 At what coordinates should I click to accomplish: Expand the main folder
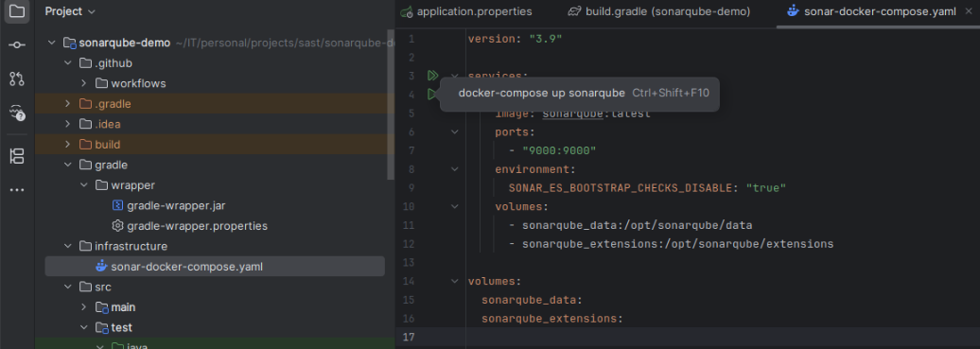click(84, 307)
